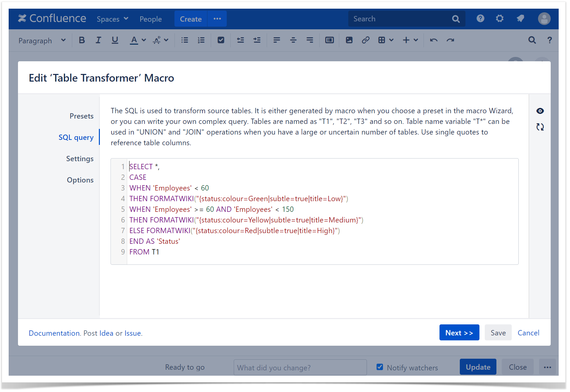
Task: Expand the insert table dropdown
Action: (391, 40)
